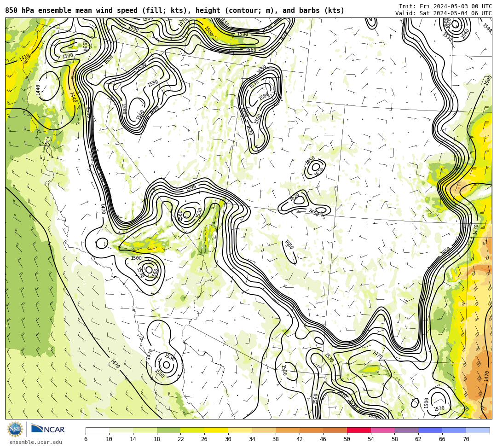This screenshot has height=448, width=497.
Task: Pick the 42–46 kts orange swatch
Action: coord(311,430)
